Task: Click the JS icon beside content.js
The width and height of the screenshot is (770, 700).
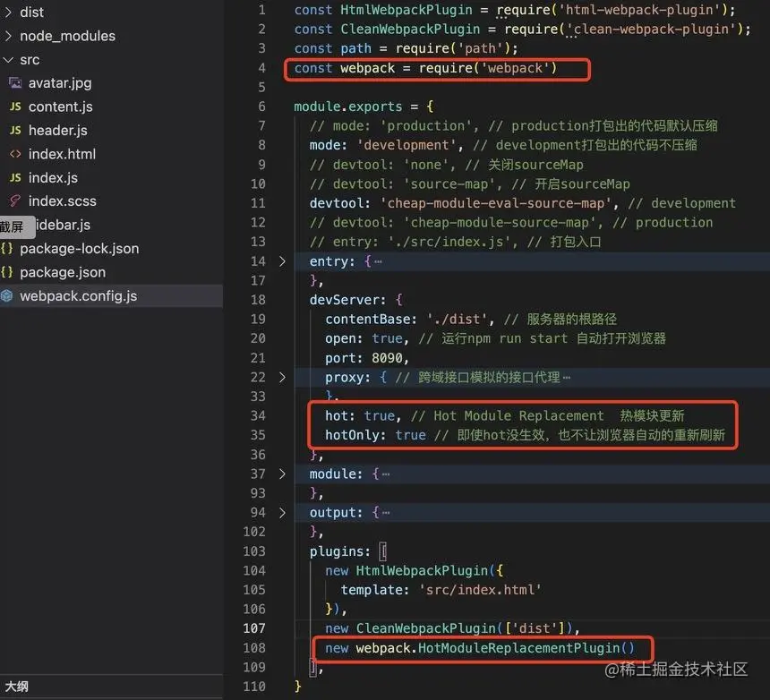Action: 15,107
